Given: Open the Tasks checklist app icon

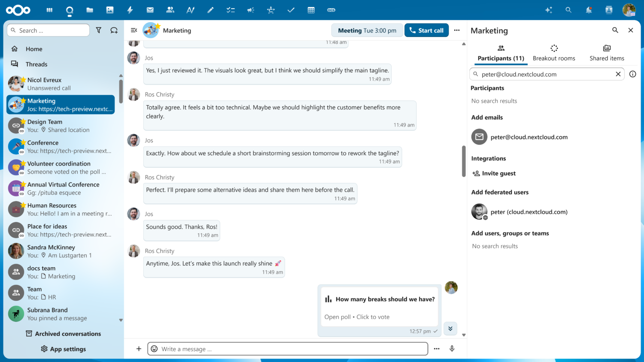Looking at the screenshot, I should 231,10.
